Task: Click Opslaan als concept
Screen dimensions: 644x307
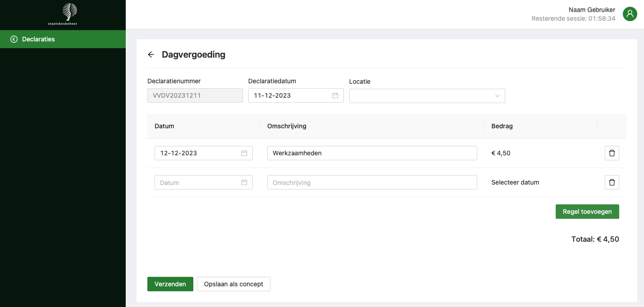Action: 233,284
